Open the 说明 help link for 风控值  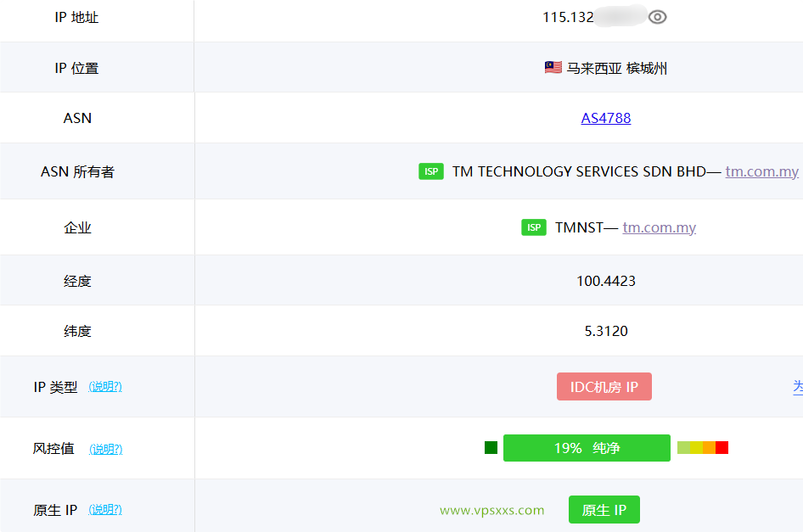click(x=105, y=449)
